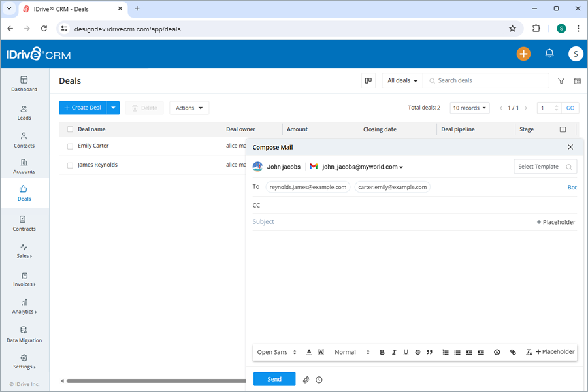Open the filter deals icon
Viewport: 588px width, 392px height.
[x=561, y=80]
